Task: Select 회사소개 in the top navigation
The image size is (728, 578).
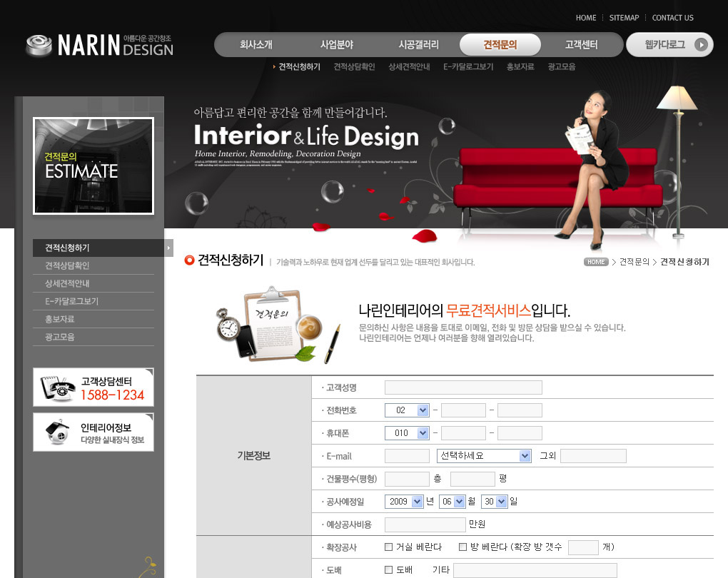Action: pyautogui.click(x=256, y=45)
